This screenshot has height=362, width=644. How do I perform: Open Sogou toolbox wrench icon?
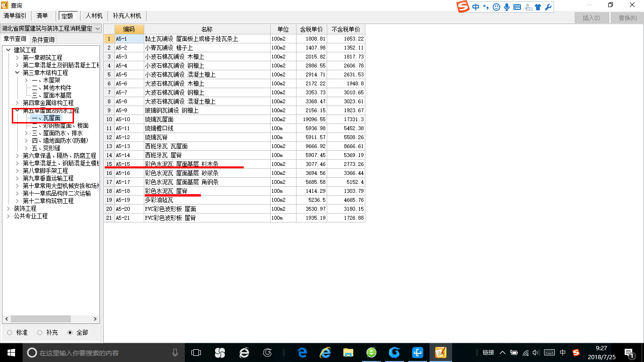tap(548, 7)
